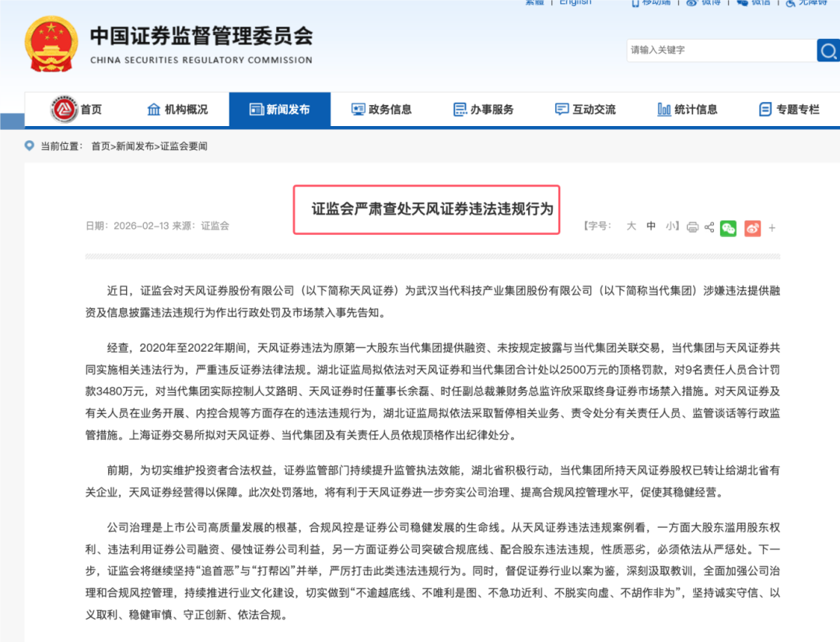
Task: Click the paragraph starting 近日，证监会对天风证券
Action: pyautogui.click(x=432, y=302)
